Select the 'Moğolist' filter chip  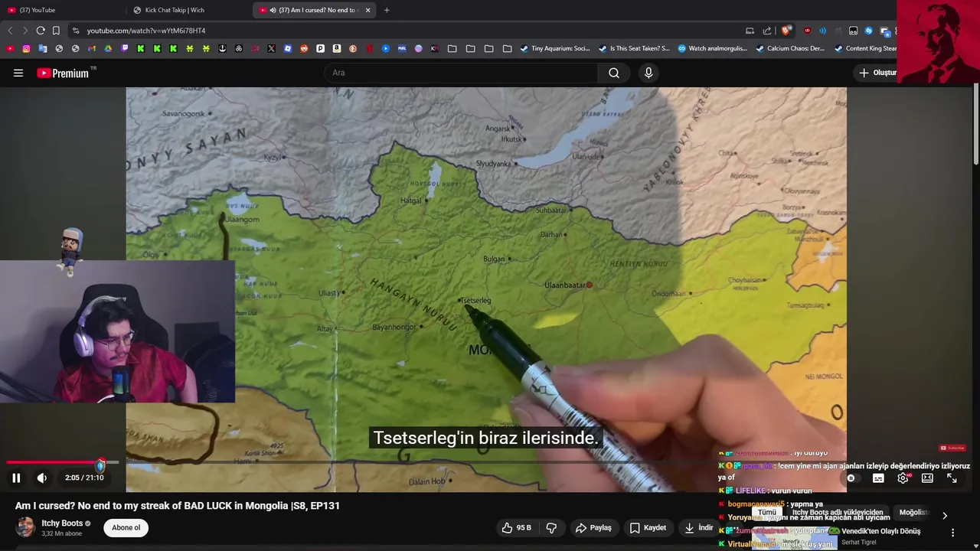click(x=914, y=513)
